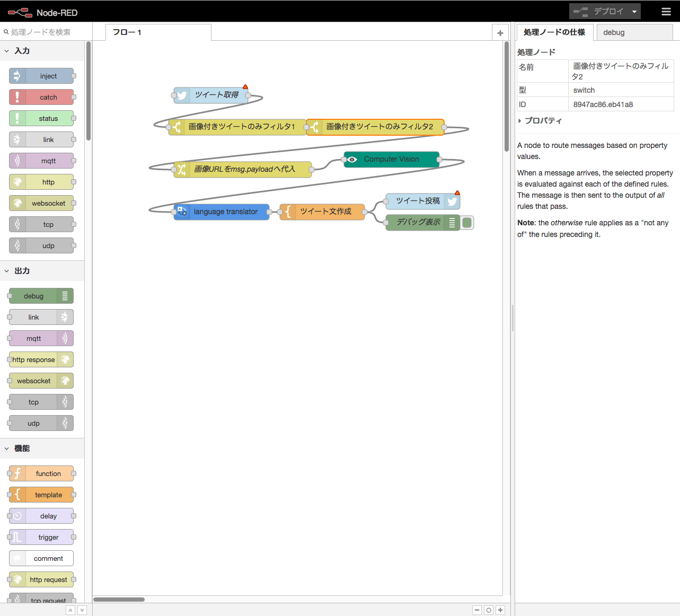This screenshot has width=680, height=616.
Task: Click the sidebar resize handle
Action: pos(513,318)
